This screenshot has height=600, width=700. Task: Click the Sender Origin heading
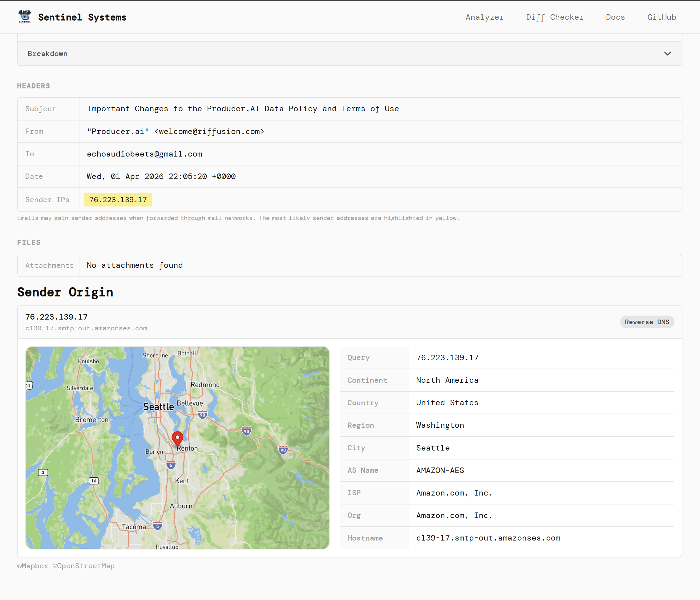pos(65,292)
